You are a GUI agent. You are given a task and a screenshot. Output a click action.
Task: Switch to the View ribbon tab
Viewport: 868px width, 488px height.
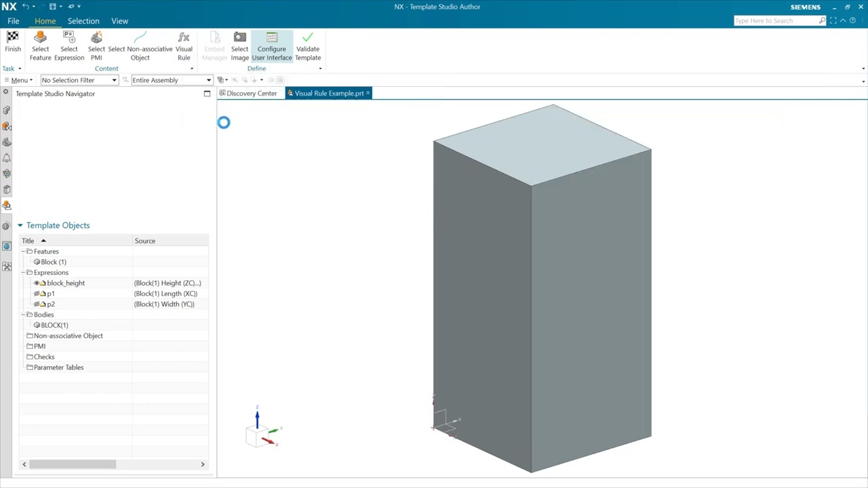(119, 21)
